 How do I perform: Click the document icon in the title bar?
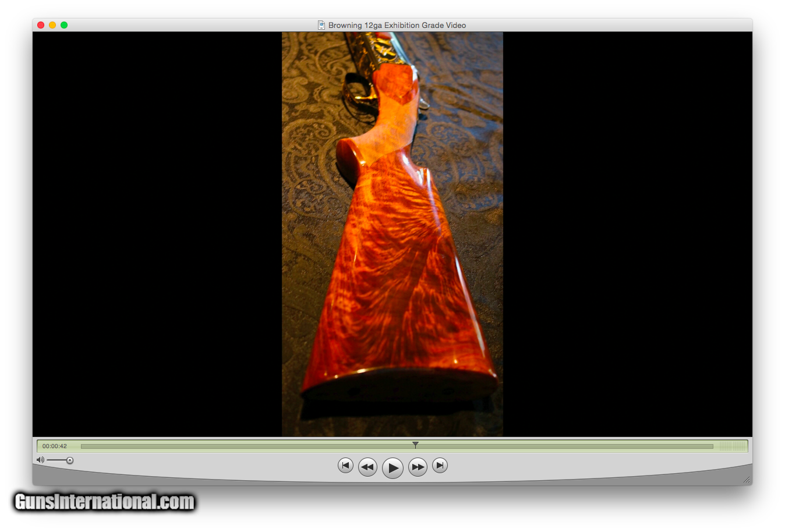coord(321,25)
